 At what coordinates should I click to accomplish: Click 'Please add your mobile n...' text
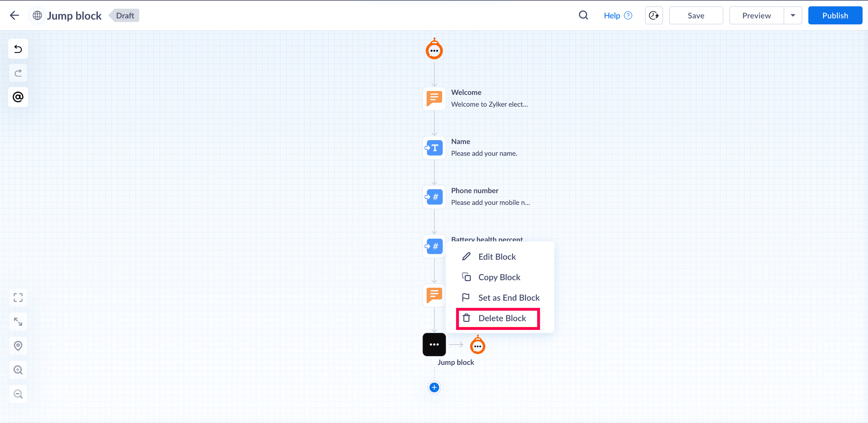pos(490,203)
